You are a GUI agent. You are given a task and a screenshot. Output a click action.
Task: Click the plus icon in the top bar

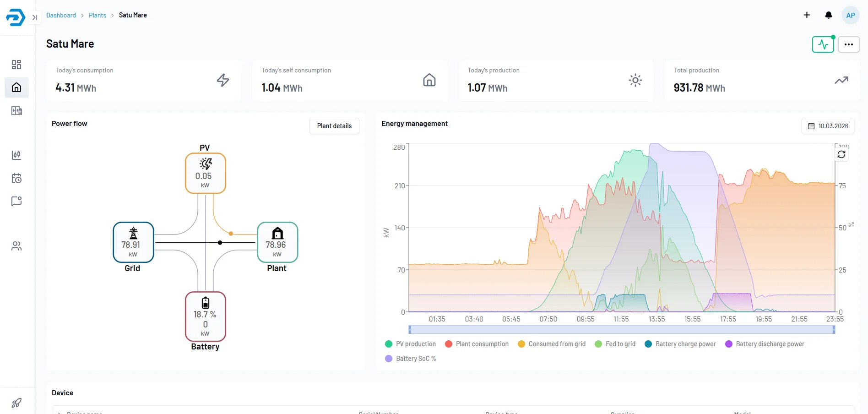(807, 15)
